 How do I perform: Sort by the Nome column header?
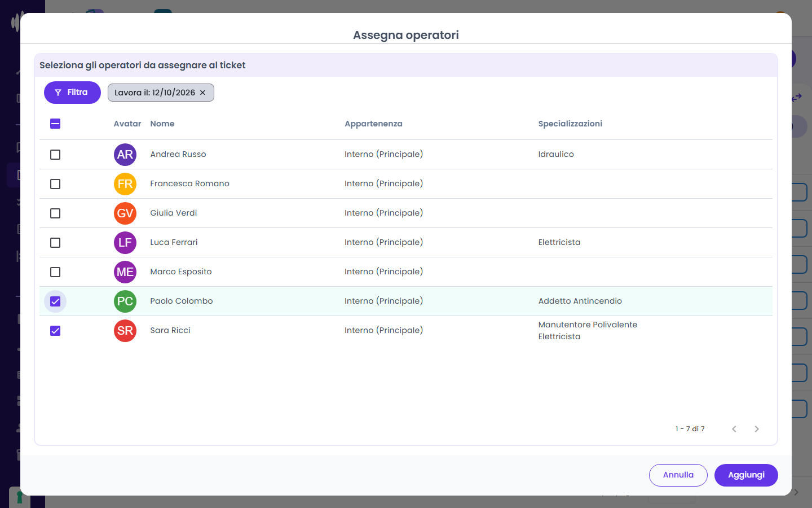tap(162, 124)
